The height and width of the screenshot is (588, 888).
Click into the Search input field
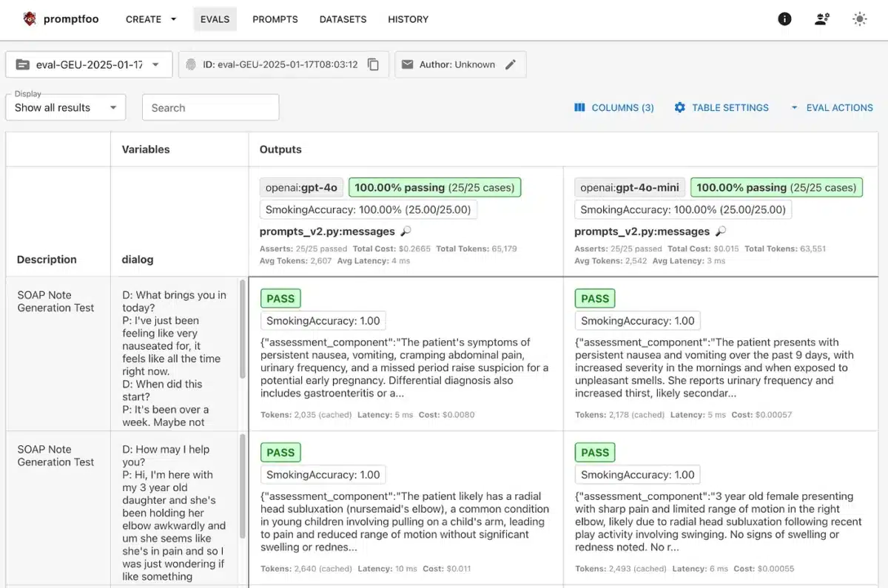tap(211, 107)
